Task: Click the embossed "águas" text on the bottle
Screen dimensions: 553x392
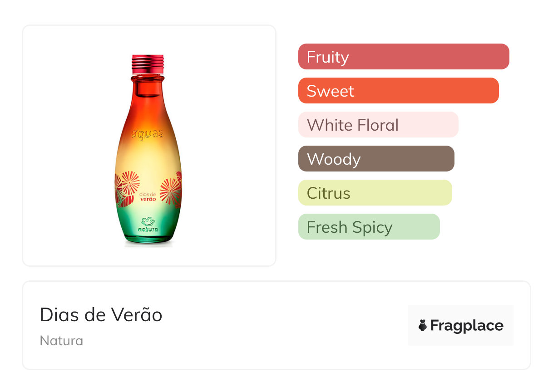Action: click(148, 134)
